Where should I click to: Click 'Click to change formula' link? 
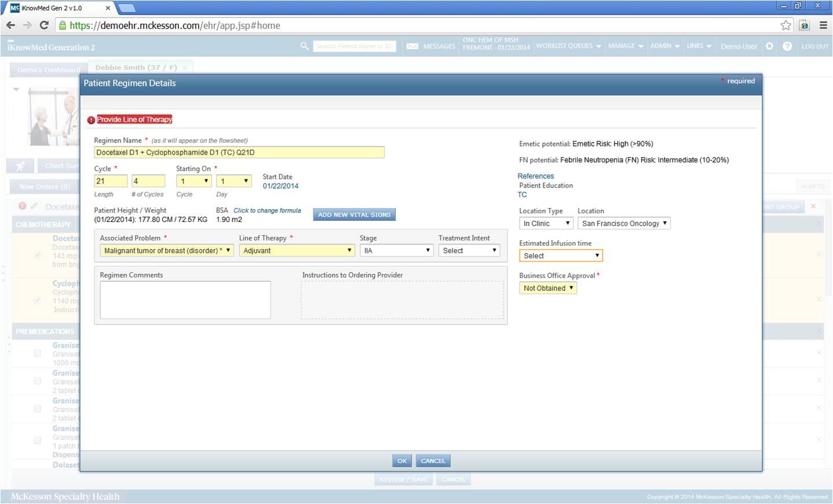coord(267,211)
